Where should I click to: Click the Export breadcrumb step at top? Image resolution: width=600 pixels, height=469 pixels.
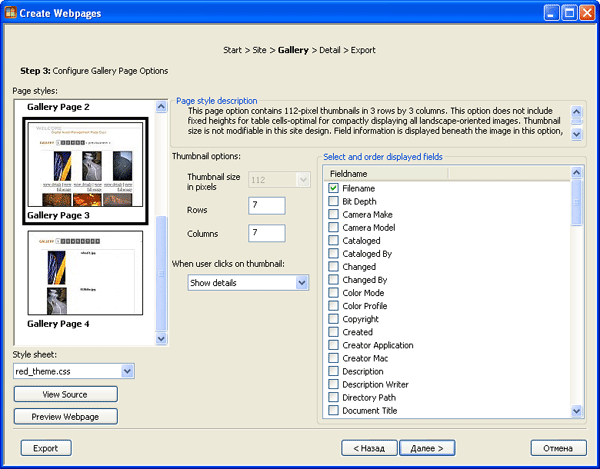[x=363, y=50]
